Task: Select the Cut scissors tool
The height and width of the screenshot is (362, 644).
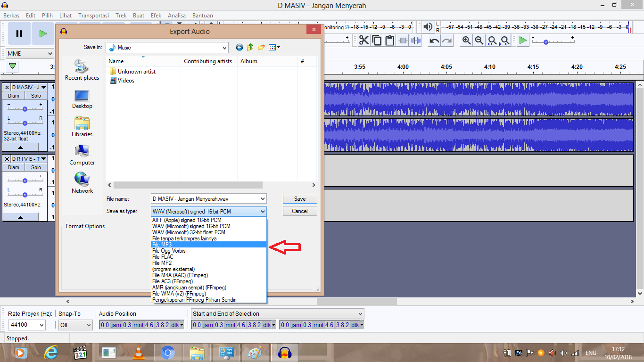Action: (x=364, y=40)
